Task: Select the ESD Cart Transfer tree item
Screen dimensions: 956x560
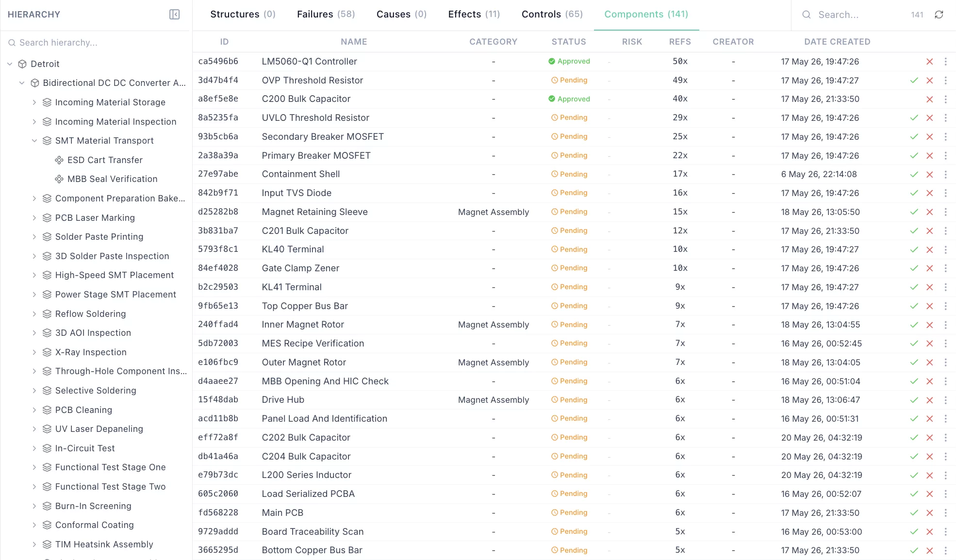Action: pos(105,160)
